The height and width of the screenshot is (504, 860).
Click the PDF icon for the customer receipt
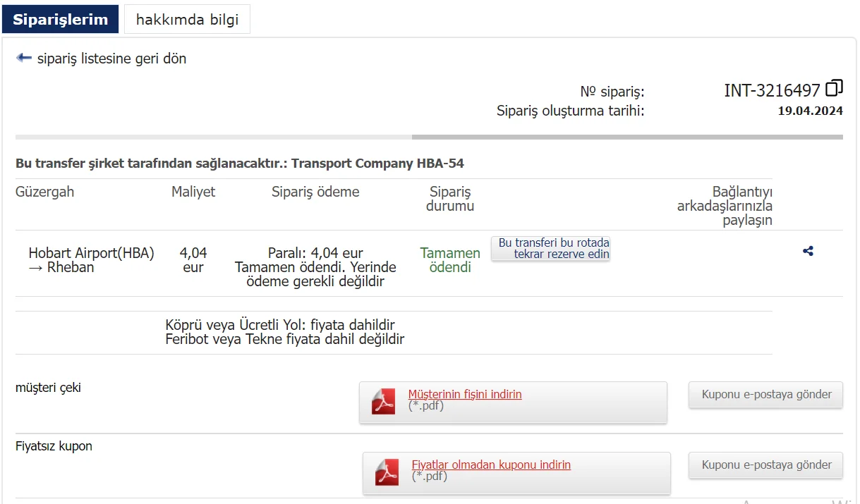point(384,401)
